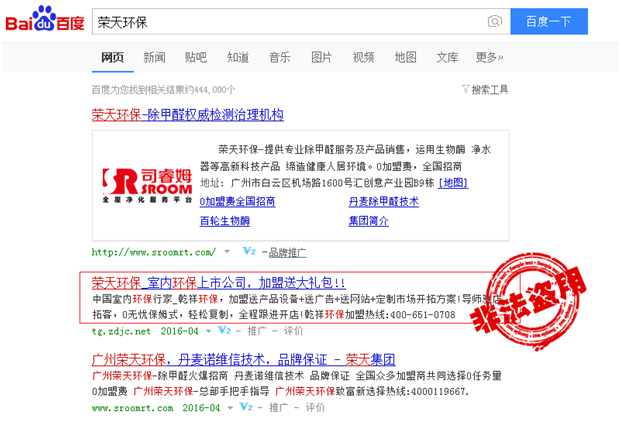The image size is (621, 424).
Task: Click the tg.zdjc.net URL
Action: point(121,331)
